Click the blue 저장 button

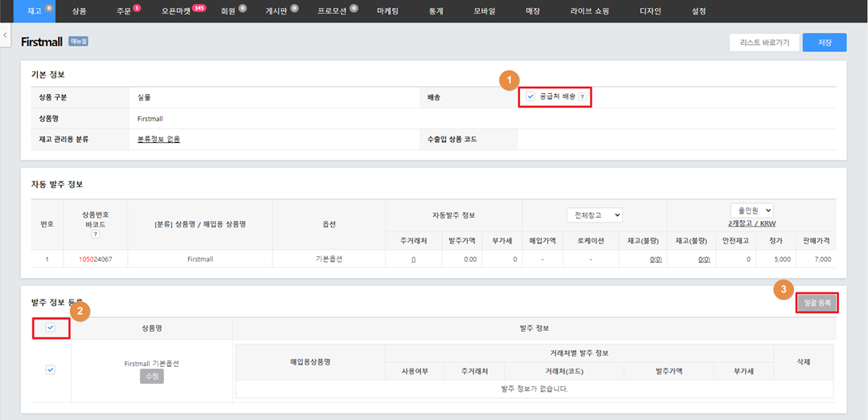click(825, 42)
